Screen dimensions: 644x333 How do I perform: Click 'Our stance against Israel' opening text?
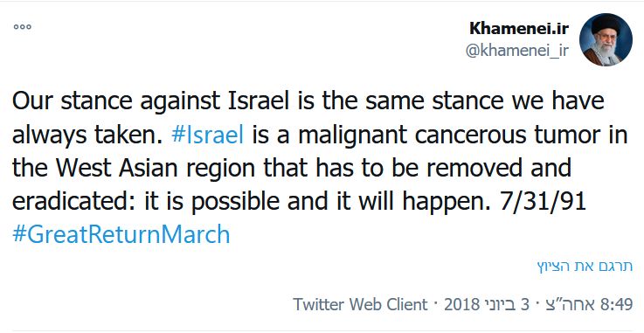tap(150, 101)
